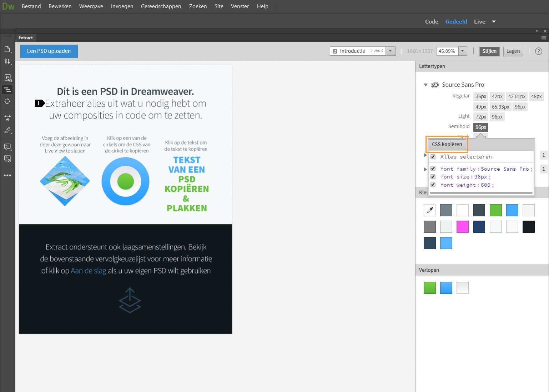Uncheck the font-family property checkbox

[433, 169]
